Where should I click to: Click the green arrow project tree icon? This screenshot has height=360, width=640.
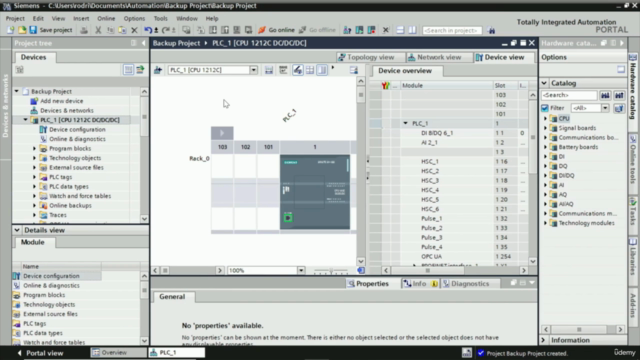[x=140, y=70]
